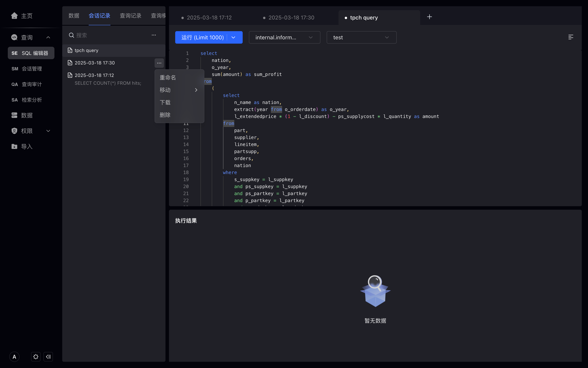The width and height of the screenshot is (588, 368).
Task: Open more options beside search field
Action: click(x=154, y=35)
